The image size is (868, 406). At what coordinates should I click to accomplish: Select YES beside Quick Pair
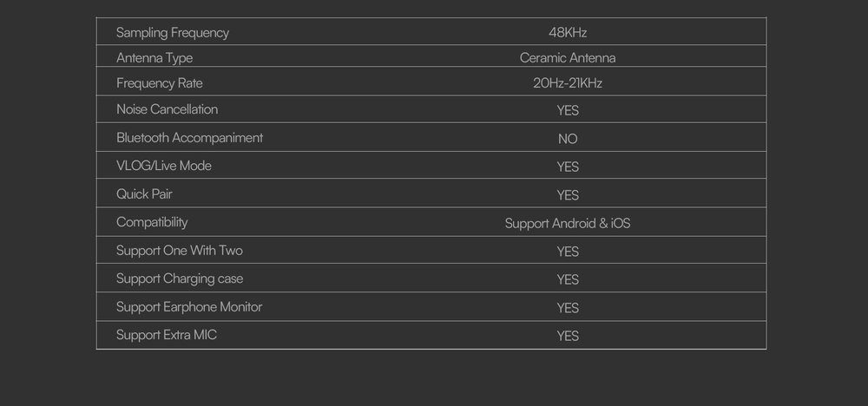[x=568, y=195]
